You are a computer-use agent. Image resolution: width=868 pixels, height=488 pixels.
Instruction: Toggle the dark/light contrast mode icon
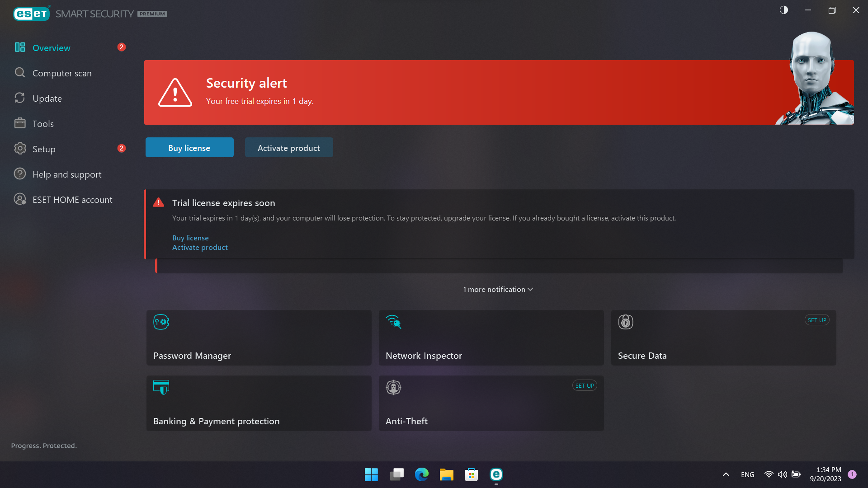point(784,10)
